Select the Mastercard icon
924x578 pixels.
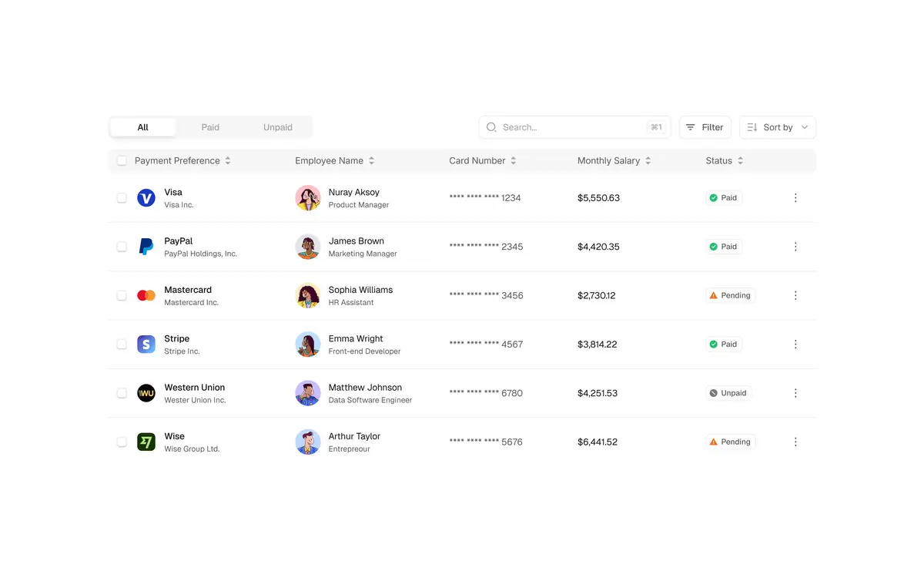tap(146, 295)
